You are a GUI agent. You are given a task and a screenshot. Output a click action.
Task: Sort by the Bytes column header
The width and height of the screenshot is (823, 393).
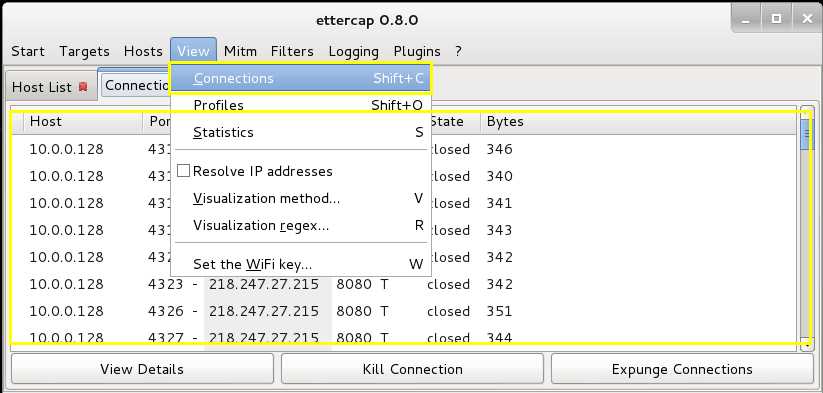639,122
